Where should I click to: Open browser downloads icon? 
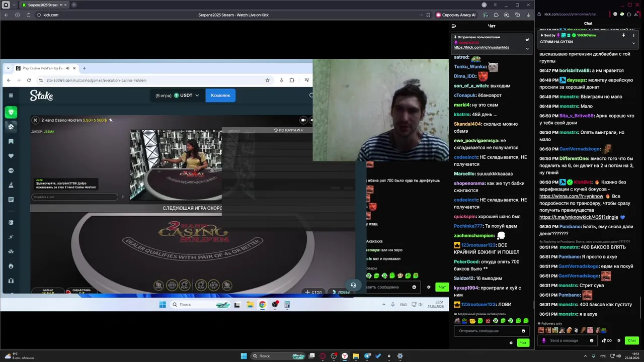528,15
